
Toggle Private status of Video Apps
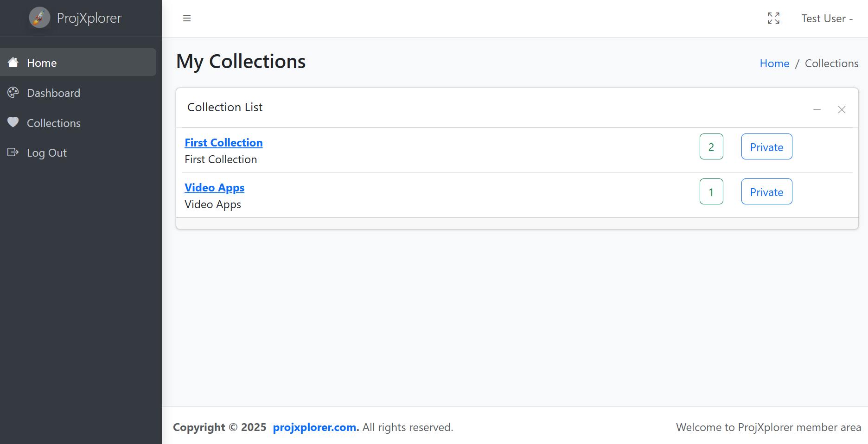tap(766, 191)
